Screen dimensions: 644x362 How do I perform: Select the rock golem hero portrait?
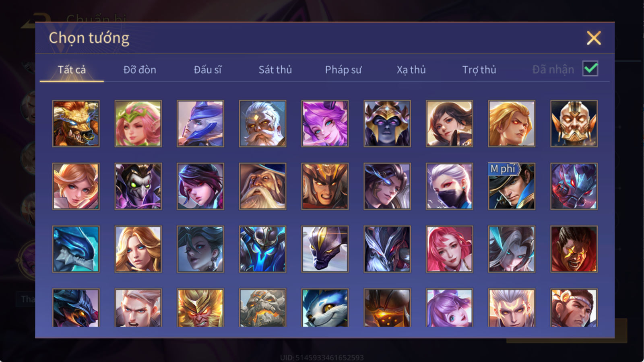click(x=262, y=308)
